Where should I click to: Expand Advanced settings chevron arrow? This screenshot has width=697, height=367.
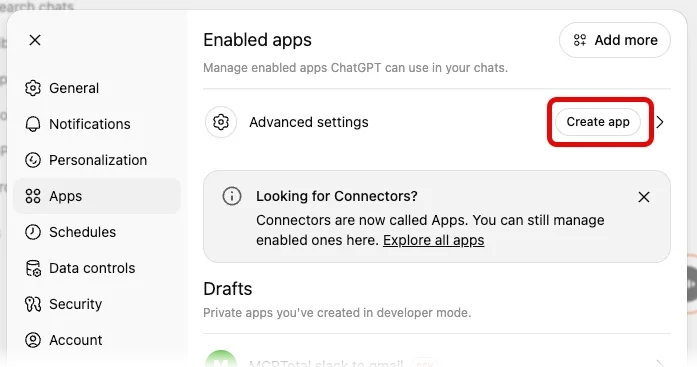coord(660,122)
